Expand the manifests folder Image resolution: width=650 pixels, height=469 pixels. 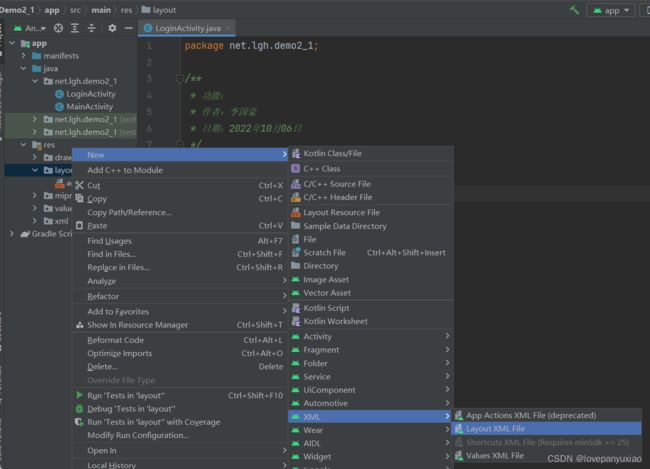[x=23, y=55]
